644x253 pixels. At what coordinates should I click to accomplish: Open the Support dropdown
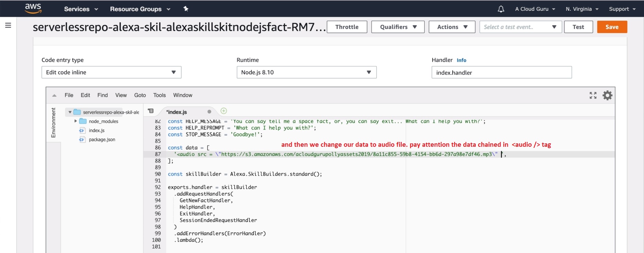622,9
